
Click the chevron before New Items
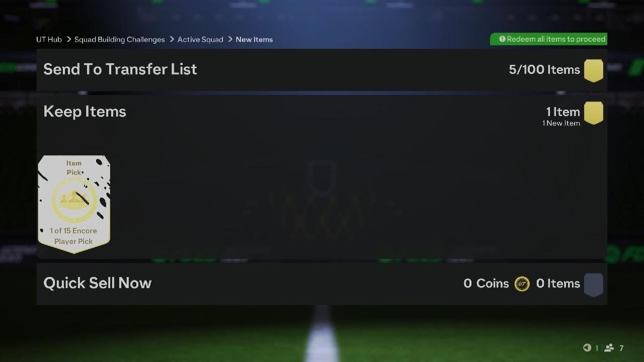tap(230, 39)
